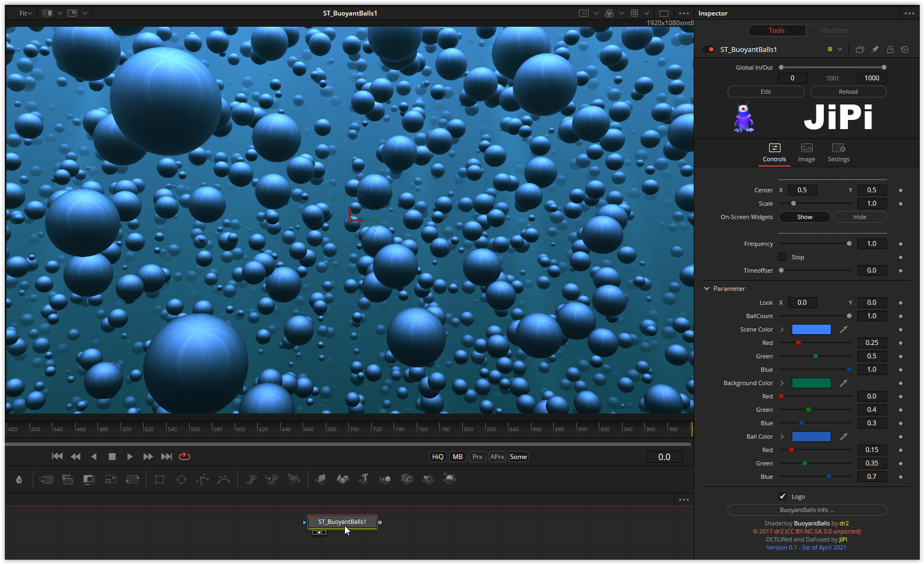Pick Background Color with the eyedropper

click(843, 383)
